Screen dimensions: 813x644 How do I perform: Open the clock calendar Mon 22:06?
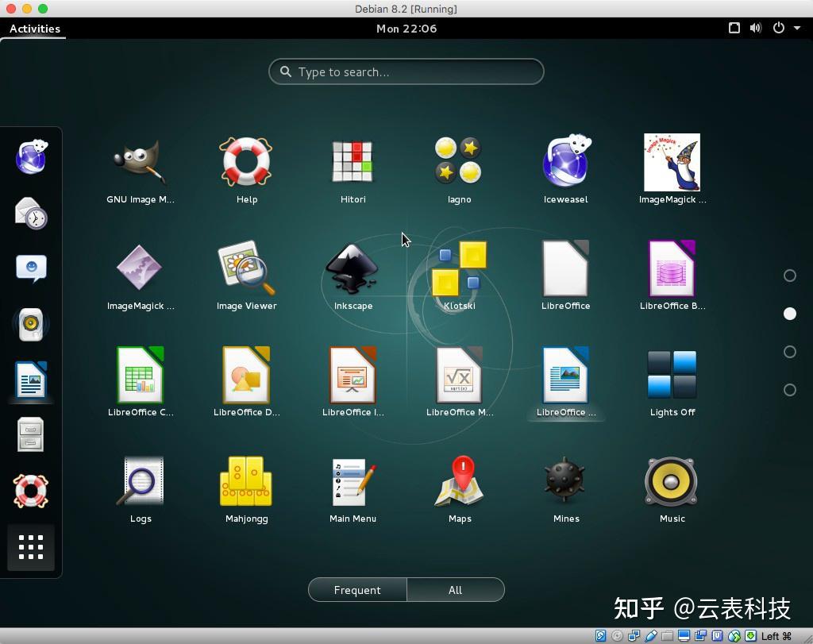coord(406,29)
